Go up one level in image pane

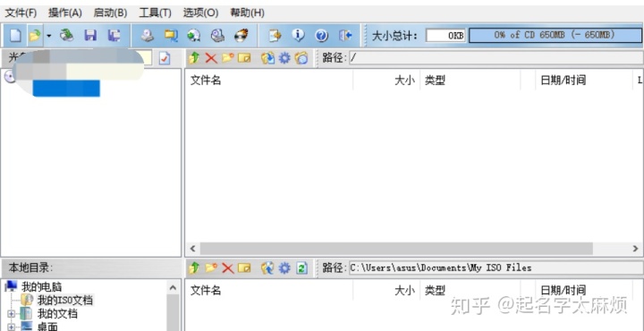(194, 58)
